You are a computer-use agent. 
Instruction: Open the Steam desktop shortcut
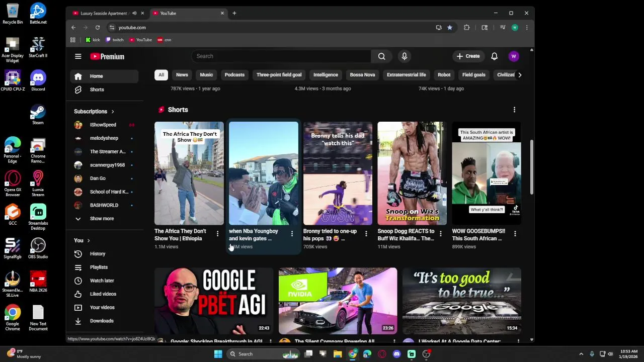point(38,114)
